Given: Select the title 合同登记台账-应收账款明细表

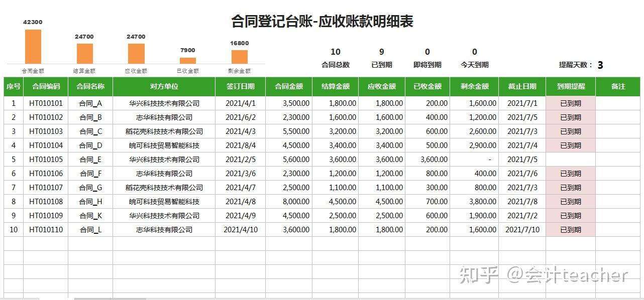Looking at the screenshot, I should (322, 22).
